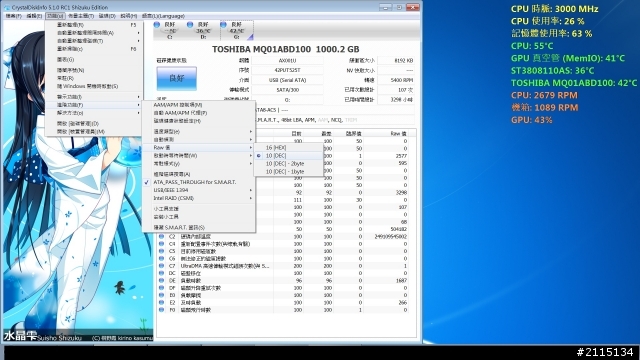640x360 pixels.
Task: Toggle the hide serial number (N) menu option
Action: pos(94,70)
